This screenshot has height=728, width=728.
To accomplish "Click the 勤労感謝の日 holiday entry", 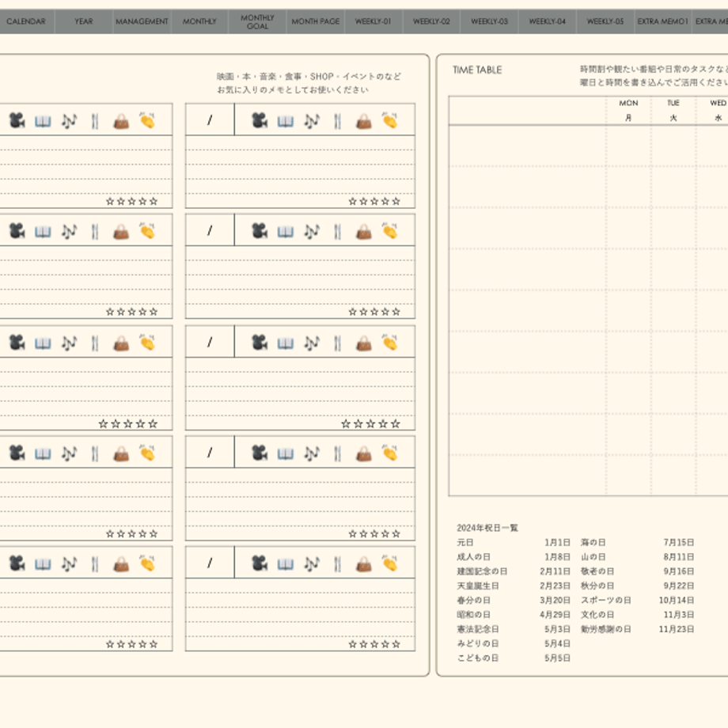I will tap(606, 629).
